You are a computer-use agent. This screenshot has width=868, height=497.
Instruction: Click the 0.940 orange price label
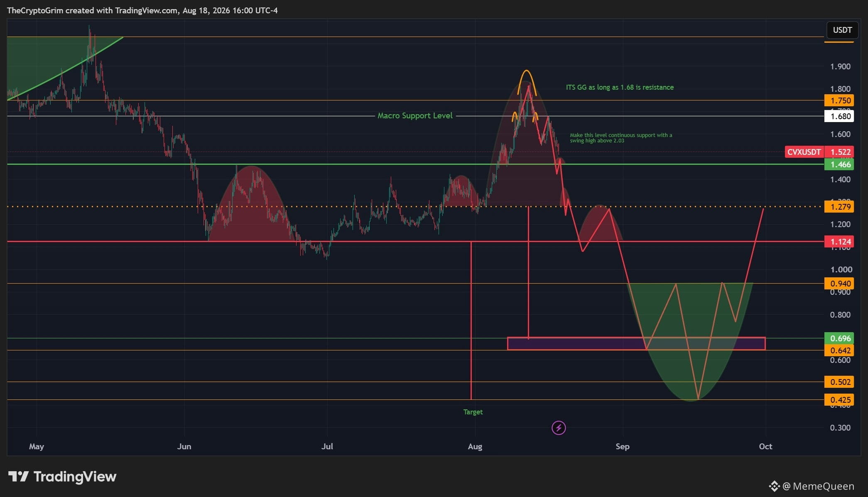[x=839, y=284]
